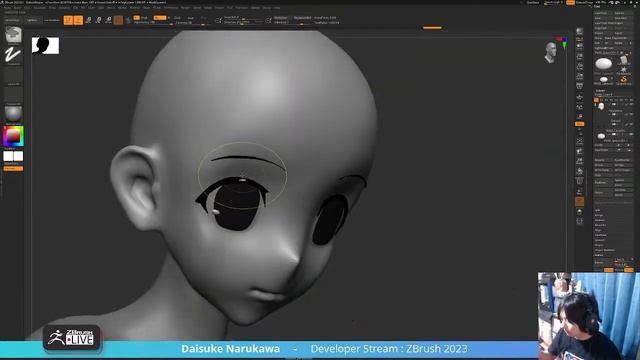Click the Home Page button

(x=12, y=20)
